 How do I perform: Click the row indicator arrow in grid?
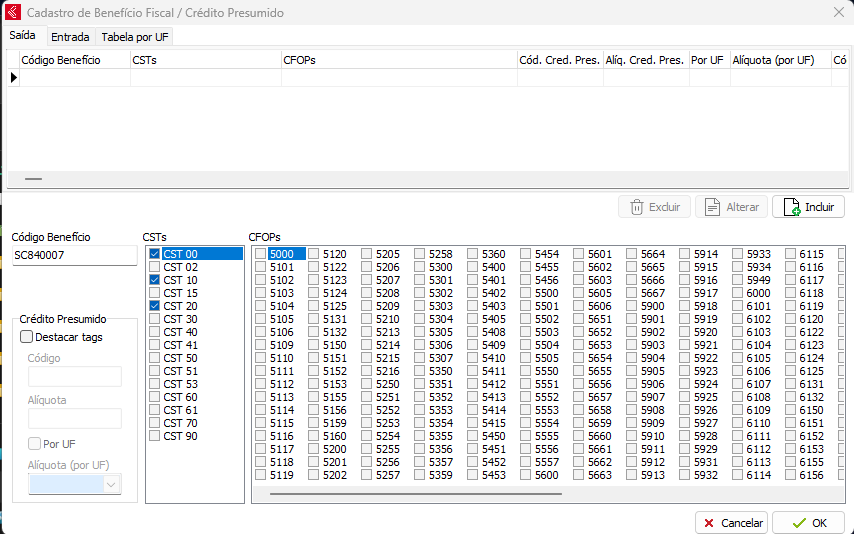[14, 77]
